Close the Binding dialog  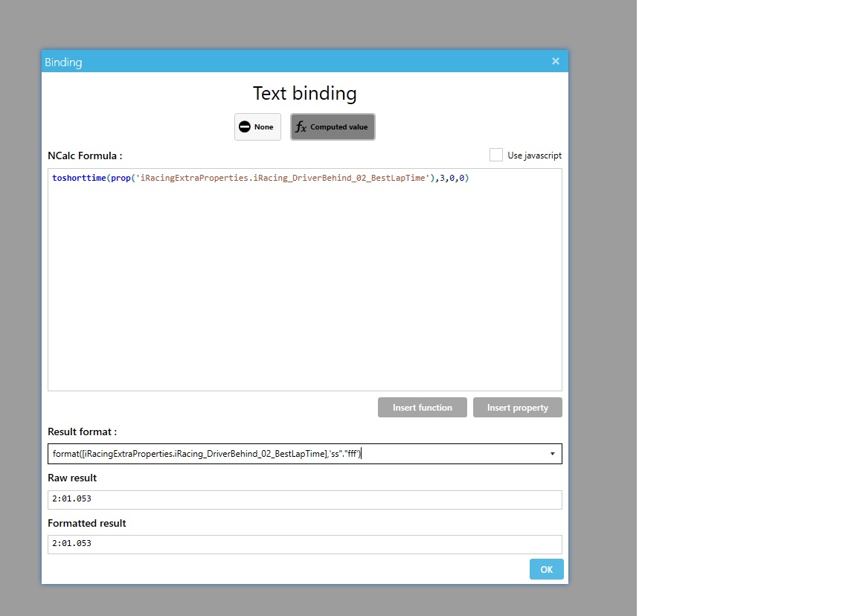[555, 61]
